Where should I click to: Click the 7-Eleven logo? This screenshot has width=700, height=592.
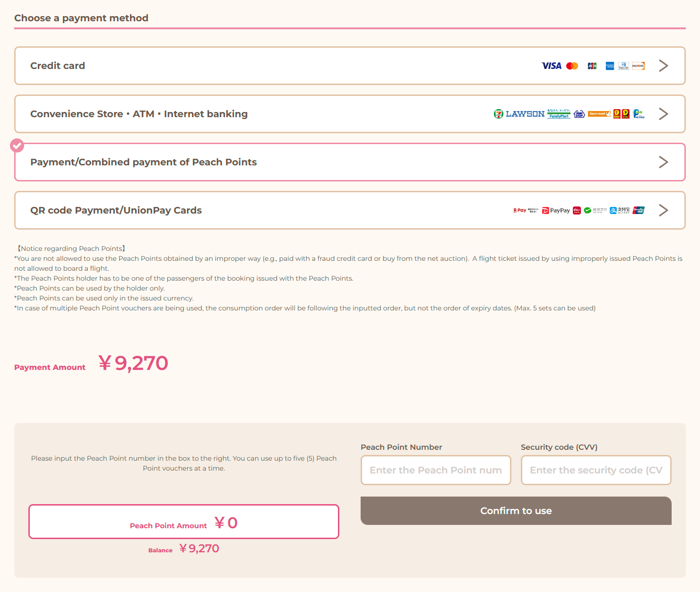tap(499, 114)
